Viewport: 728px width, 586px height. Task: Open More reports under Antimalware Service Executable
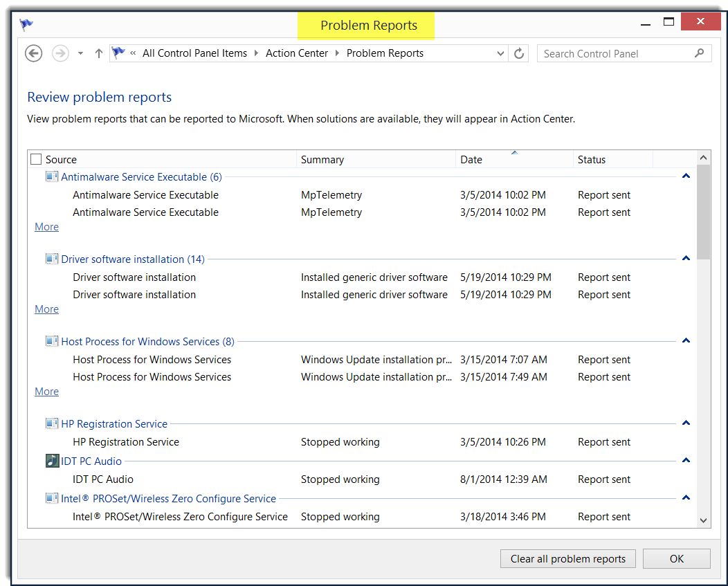click(46, 226)
